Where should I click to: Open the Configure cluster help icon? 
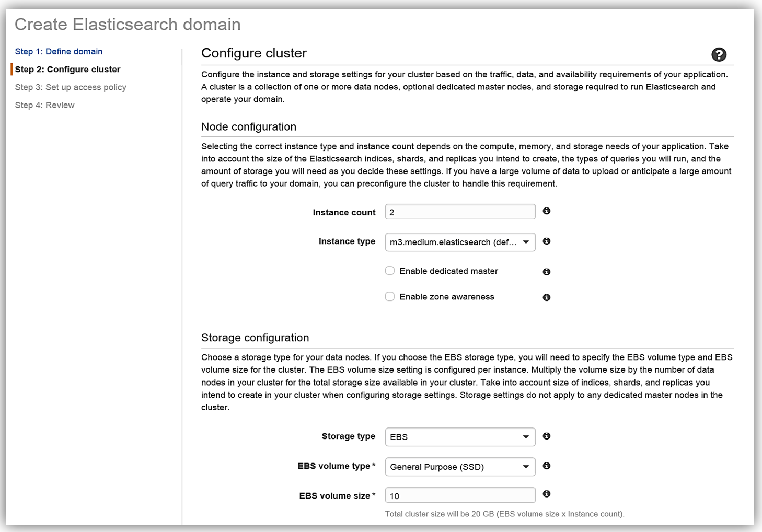pos(719,54)
